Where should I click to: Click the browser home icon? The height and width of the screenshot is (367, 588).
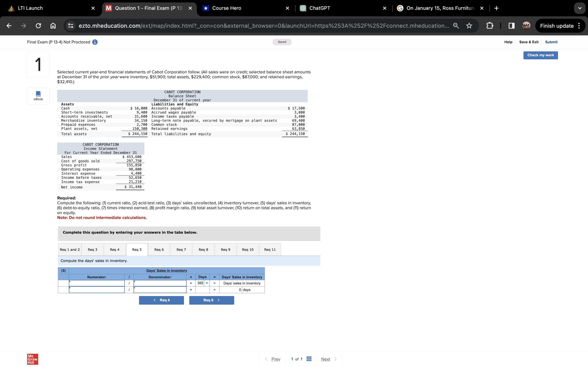53,25
